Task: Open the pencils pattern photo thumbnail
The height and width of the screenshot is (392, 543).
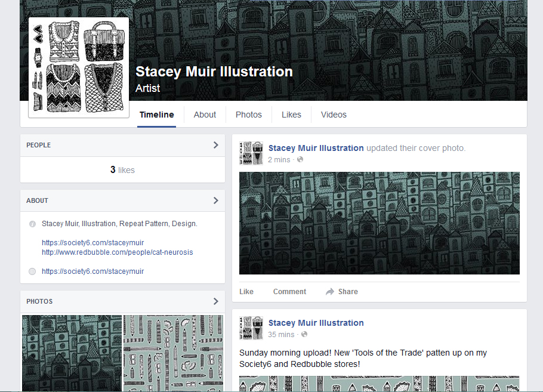Action: pyautogui.click(x=174, y=353)
